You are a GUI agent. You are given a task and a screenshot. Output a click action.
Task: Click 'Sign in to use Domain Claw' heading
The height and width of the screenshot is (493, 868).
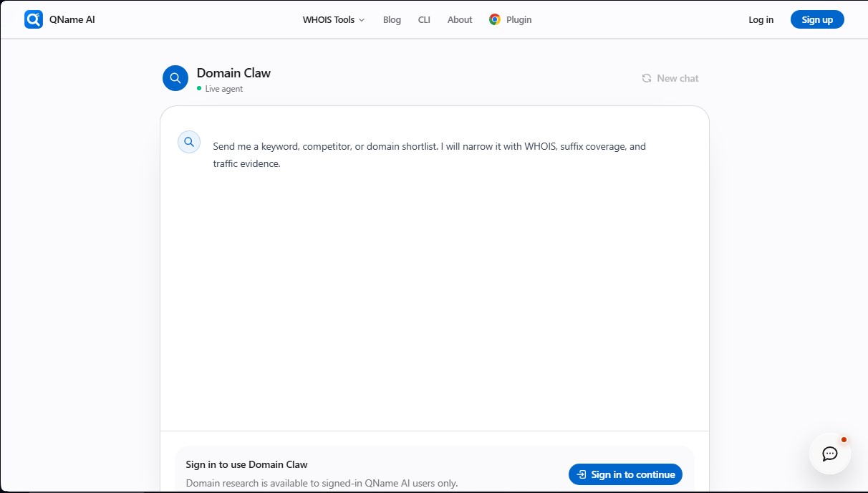pos(246,464)
